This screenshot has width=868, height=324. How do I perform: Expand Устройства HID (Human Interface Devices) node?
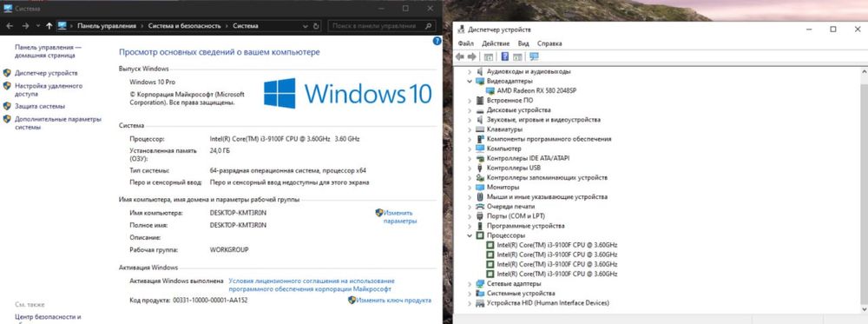(470, 303)
